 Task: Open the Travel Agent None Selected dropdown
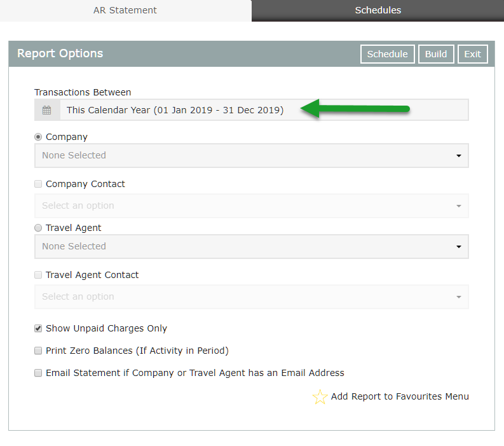[251, 246]
